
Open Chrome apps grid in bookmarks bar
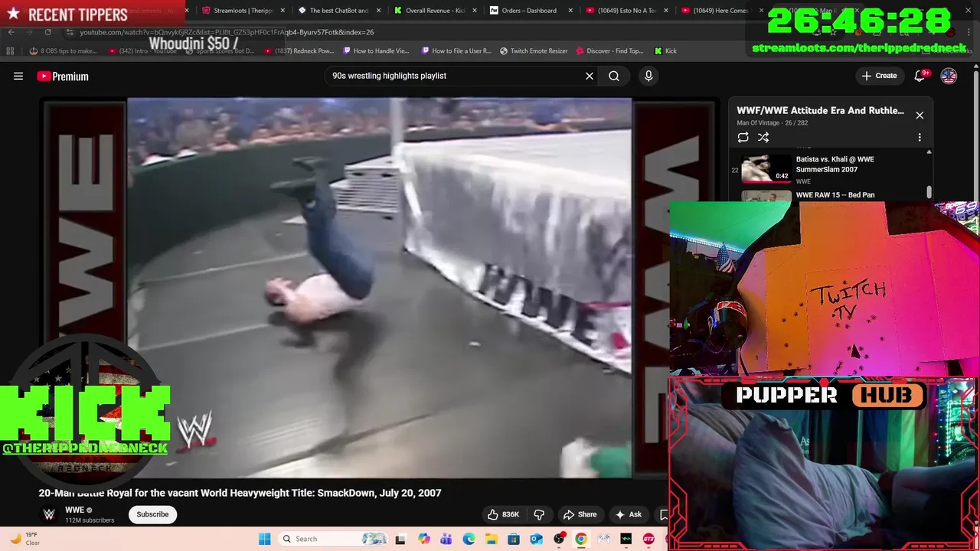[10, 51]
